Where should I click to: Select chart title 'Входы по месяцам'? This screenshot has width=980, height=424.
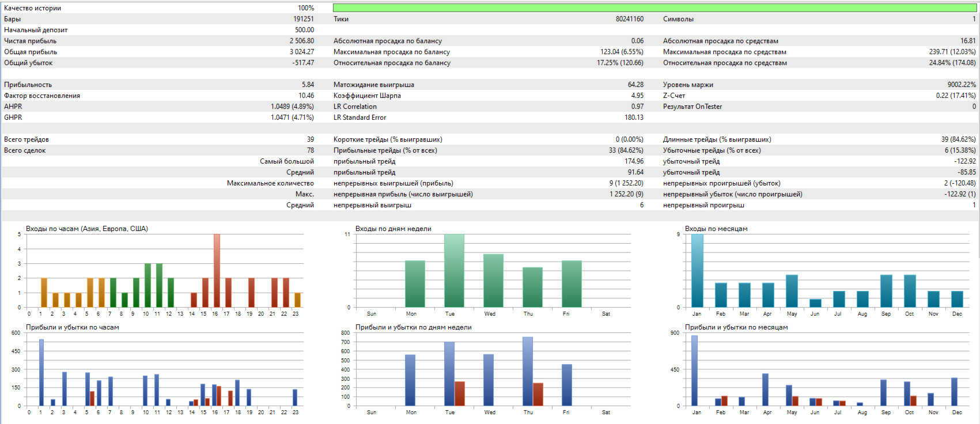tap(716, 229)
